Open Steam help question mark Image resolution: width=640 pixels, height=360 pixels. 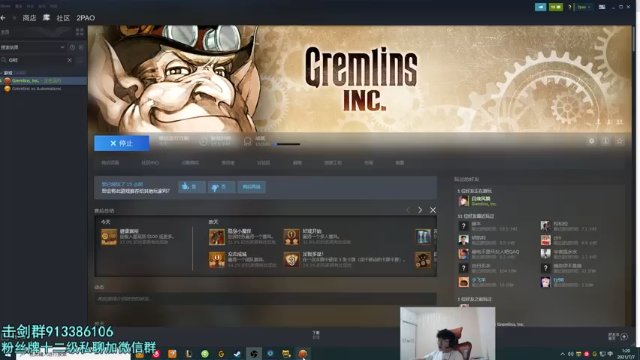pos(569,7)
